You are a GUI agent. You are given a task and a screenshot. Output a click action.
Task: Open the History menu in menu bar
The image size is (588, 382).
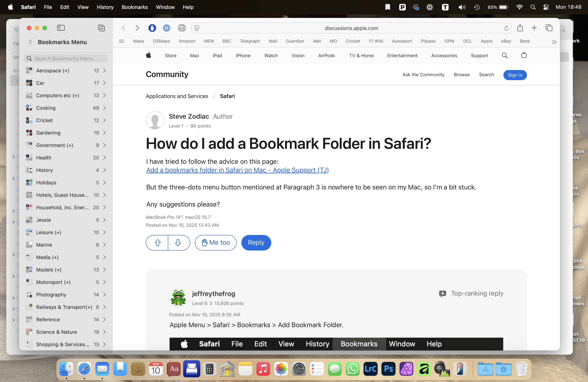pos(105,7)
